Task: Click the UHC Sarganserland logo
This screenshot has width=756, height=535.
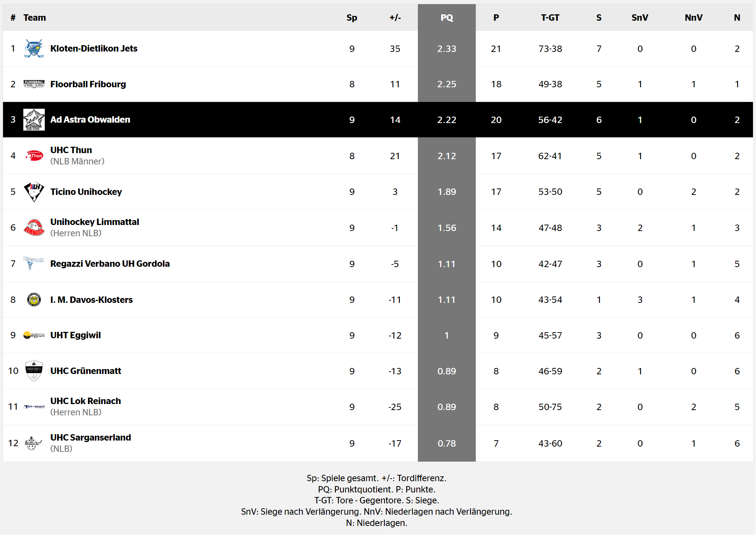Action: pyautogui.click(x=34, y=443)
